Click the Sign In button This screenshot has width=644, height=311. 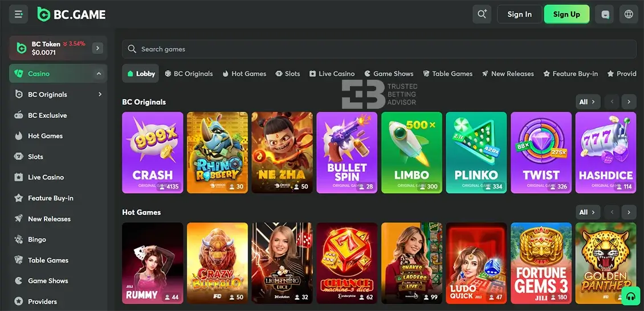click(x=520, y=14)
